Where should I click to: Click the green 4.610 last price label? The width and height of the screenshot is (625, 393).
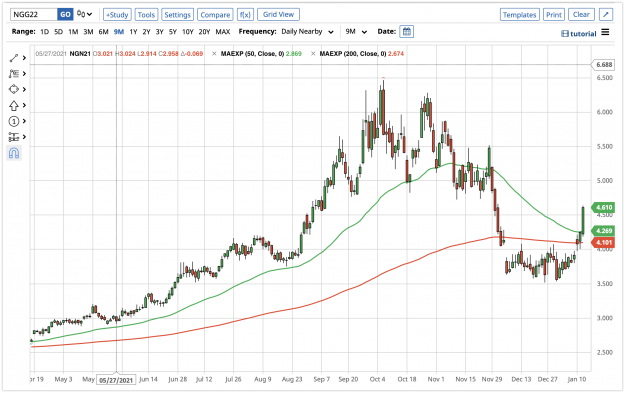coord(603,207)
